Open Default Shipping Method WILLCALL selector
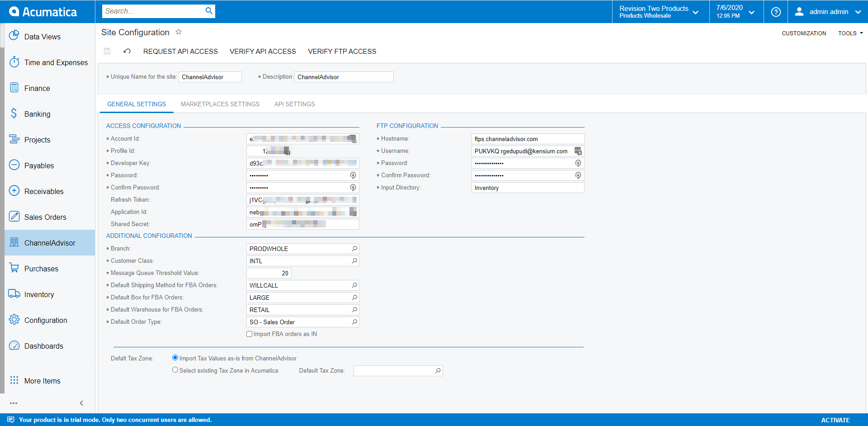This screenshot has width=868, height=426. pyautogui.click(x=354, y=285)
